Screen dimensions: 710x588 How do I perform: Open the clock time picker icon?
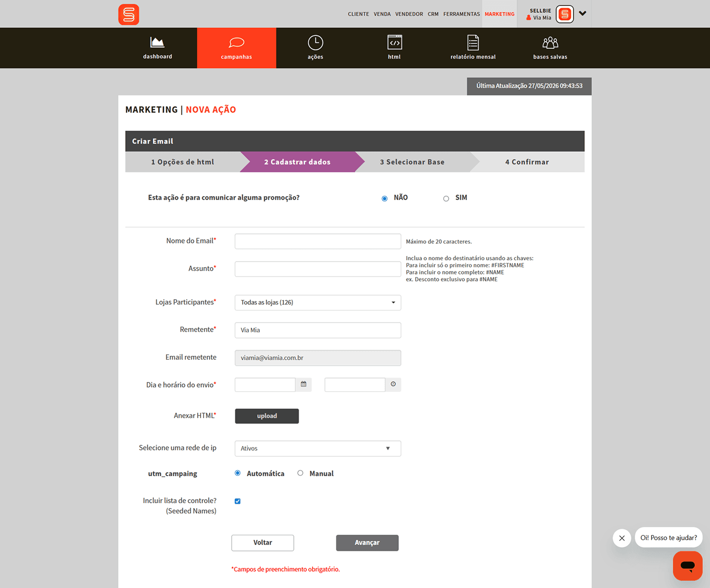pos(393,384)
